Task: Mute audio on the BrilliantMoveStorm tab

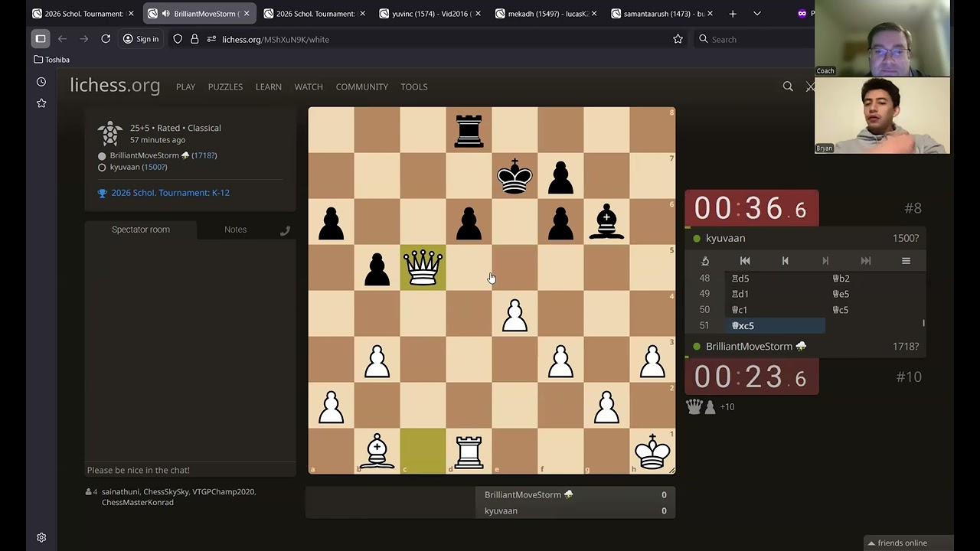Action: 165,14
